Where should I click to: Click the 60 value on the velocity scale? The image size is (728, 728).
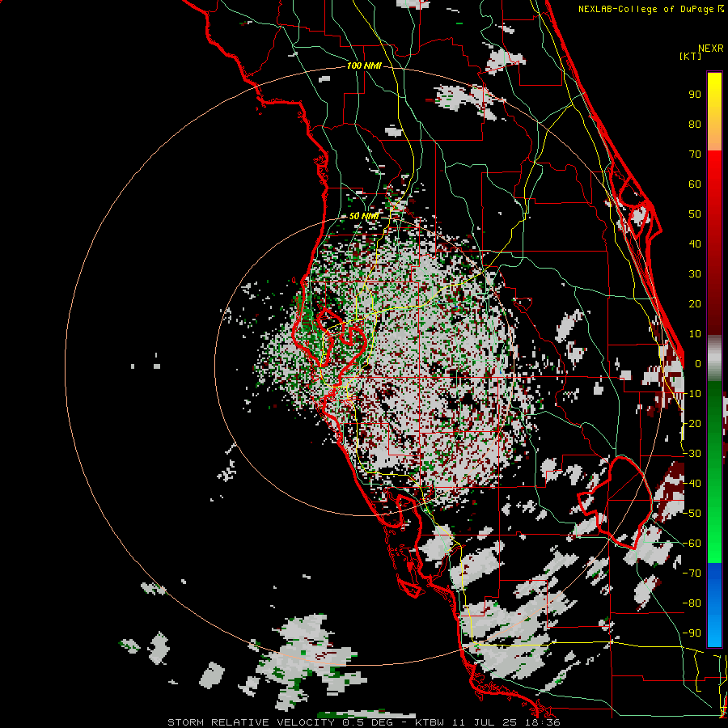[x=695, y=184]
